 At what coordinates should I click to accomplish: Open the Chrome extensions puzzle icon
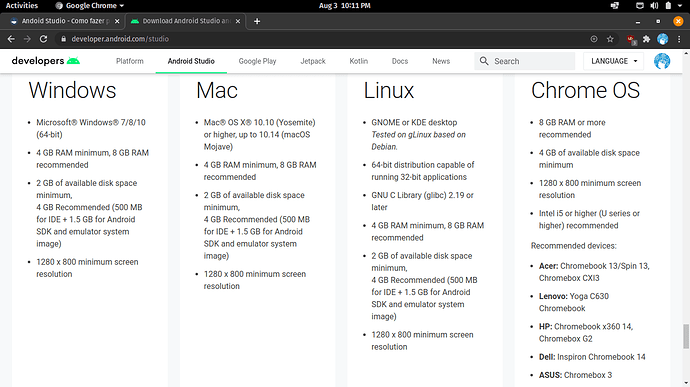646,39
